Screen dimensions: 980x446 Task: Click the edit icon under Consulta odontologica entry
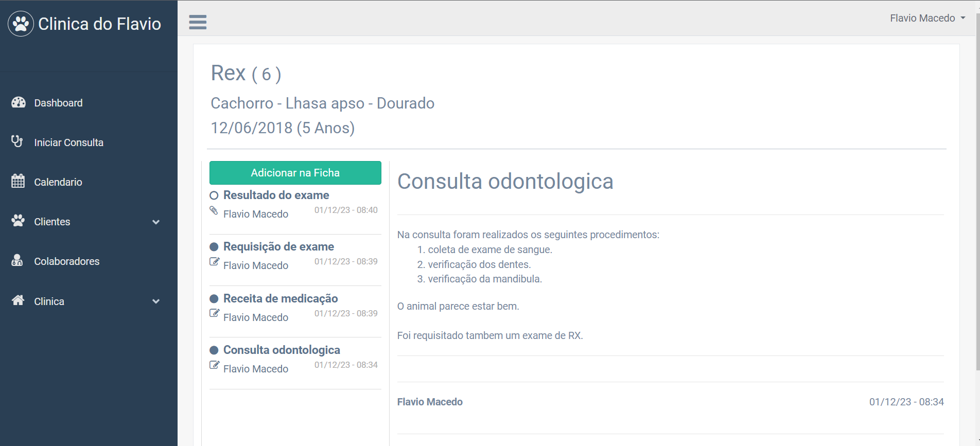215,365
